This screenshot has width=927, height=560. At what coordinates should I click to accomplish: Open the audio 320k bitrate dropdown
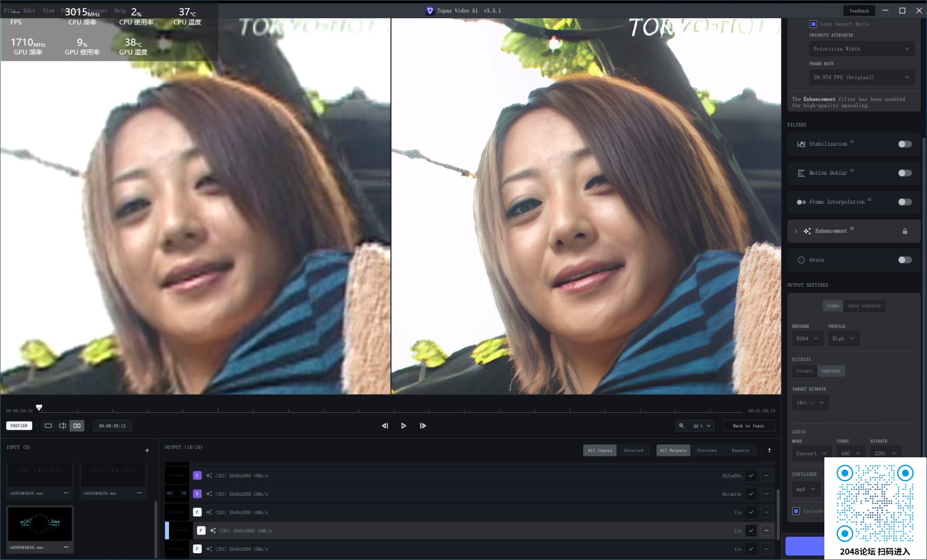click(886, 454)
